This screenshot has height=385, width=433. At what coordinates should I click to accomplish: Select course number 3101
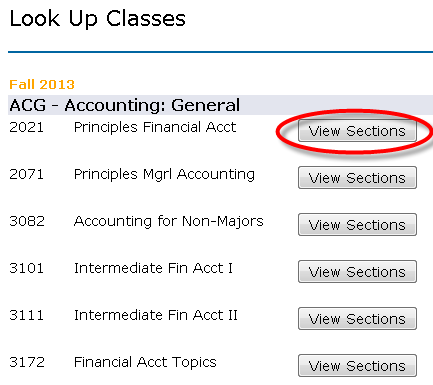[x=27, y=268]
